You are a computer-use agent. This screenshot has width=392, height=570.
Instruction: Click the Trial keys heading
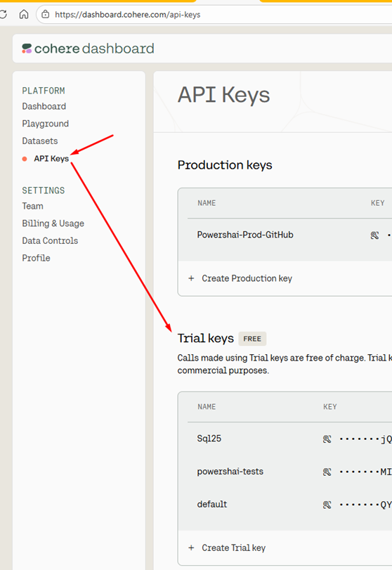coord(206,339)
